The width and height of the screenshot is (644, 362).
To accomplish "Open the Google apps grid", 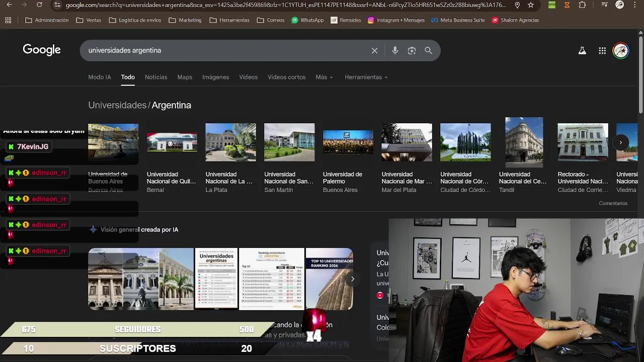I will tap(602, 50).
